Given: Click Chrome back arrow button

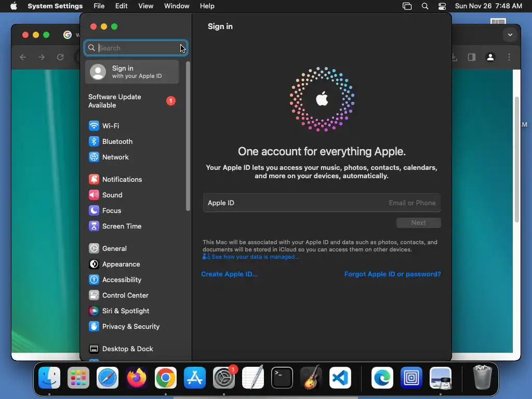Looking at the screenshot, I should point(23,57).
